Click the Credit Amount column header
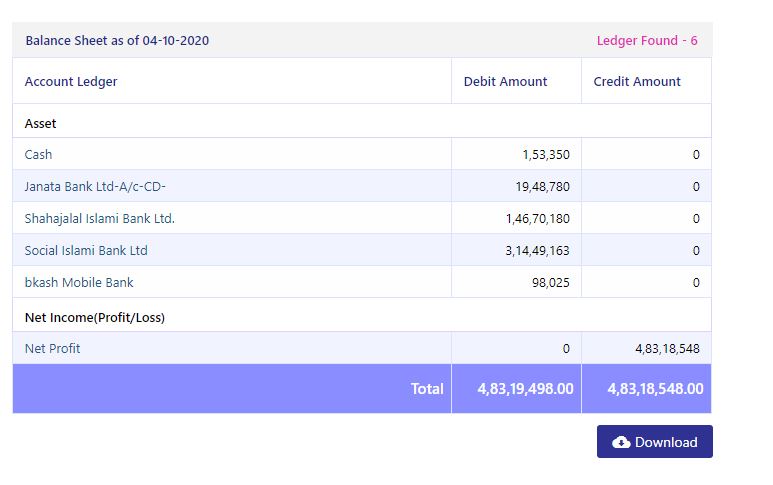The width and height of the screenshot is (773, 485). [637, 81]
